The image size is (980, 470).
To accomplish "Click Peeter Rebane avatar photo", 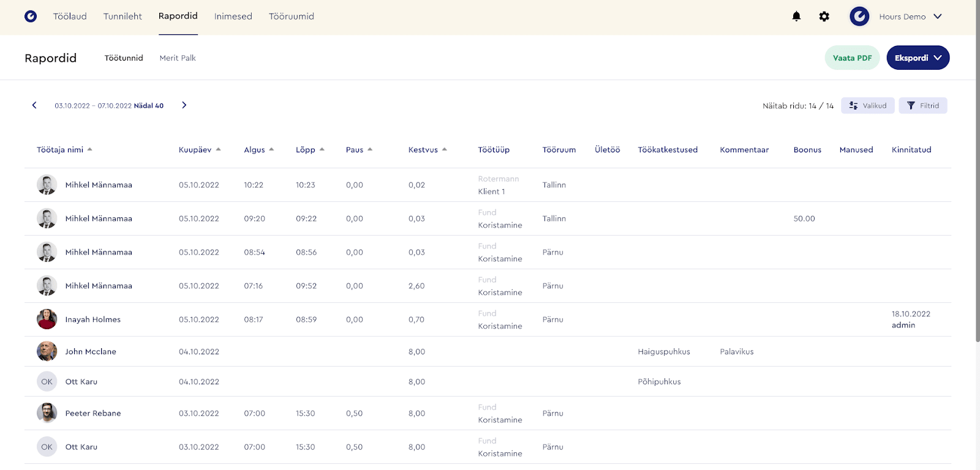I will (47, 413).
